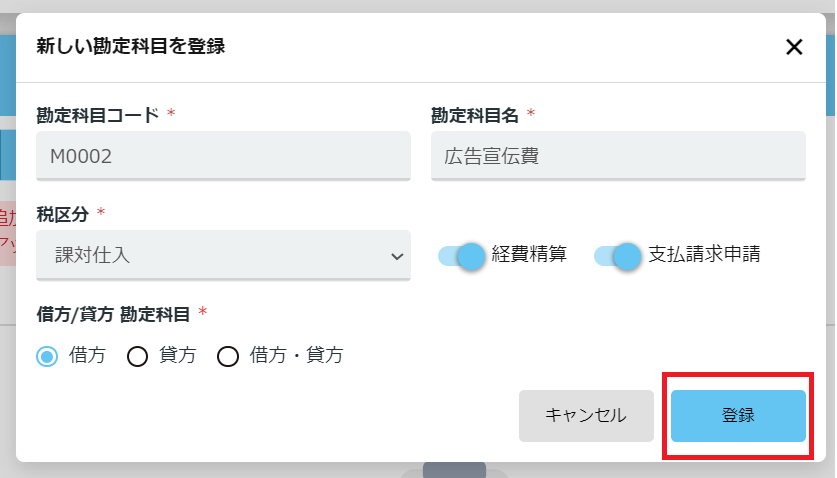Click the 勘定科目名 field label
This screenshot has width=837, height=478.
(475, 115)
